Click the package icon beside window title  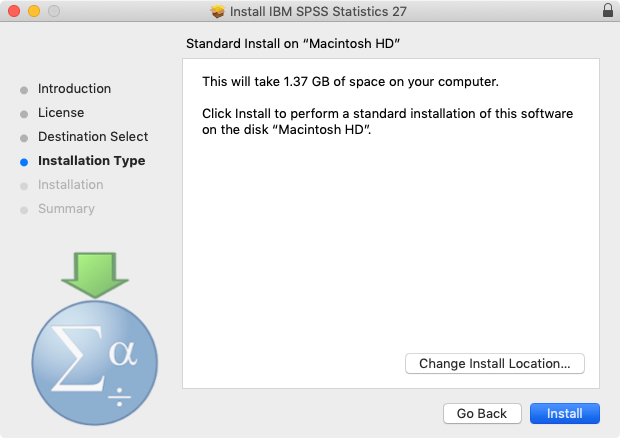pos(217,11)
